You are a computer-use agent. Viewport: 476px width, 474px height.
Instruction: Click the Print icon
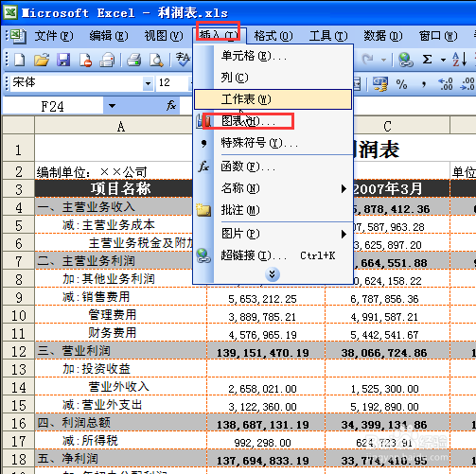[x=107, y=60]
